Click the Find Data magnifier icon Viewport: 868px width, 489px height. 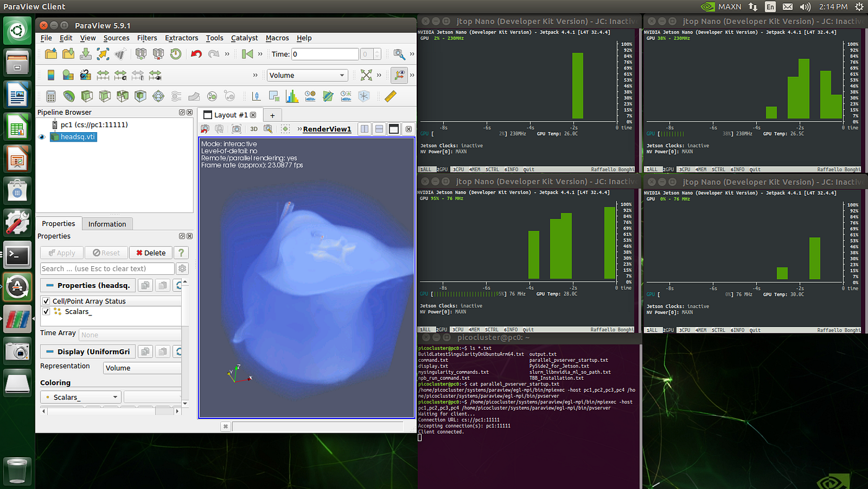pyautogui.click(x=400, y=54)
